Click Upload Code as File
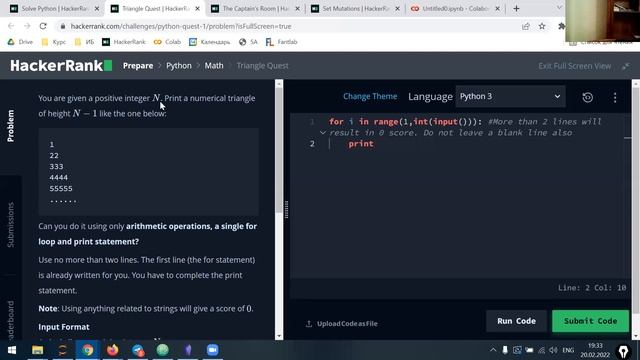Screen dimensions: 640x360 click(342, 324)
